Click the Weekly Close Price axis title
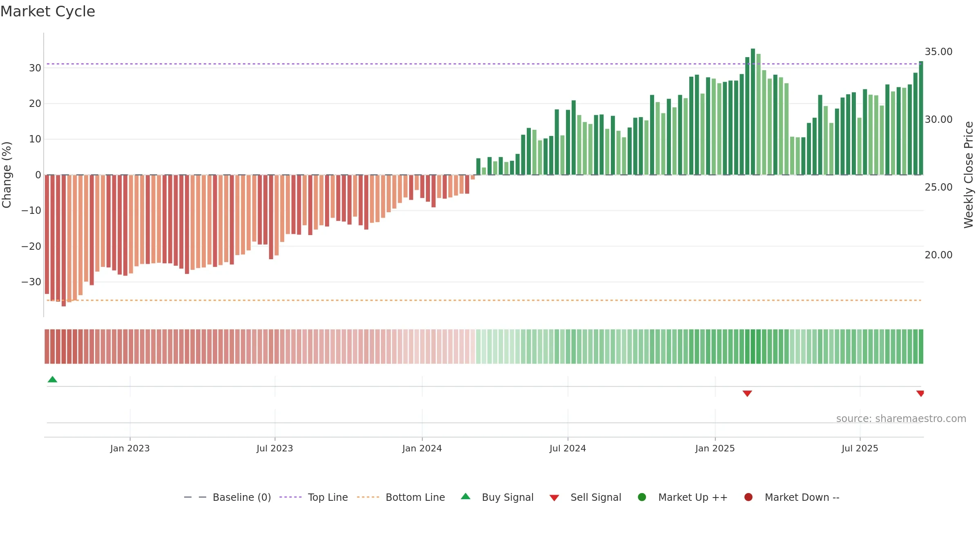 coord(969,175)
